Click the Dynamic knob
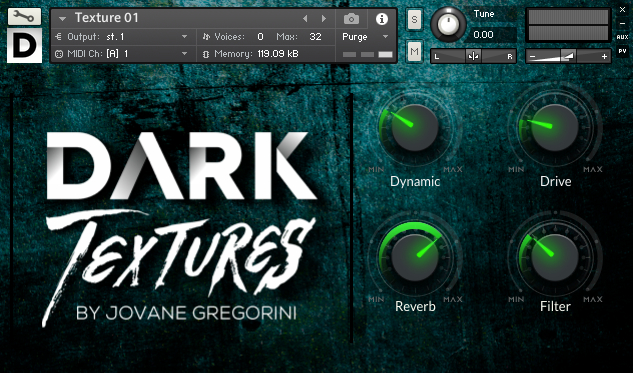Viewport: 633px width, 373px height. (x=415, y=127)
